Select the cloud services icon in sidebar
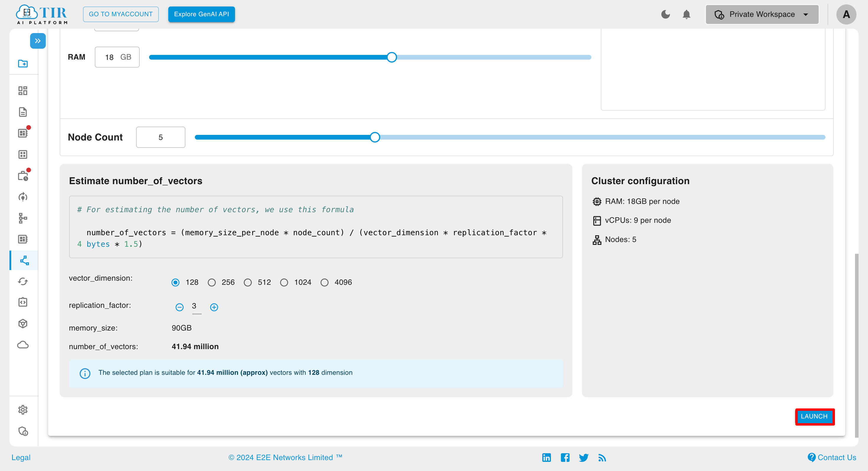The width and height of the screenshot is (868, 471). tap(23, 345)
